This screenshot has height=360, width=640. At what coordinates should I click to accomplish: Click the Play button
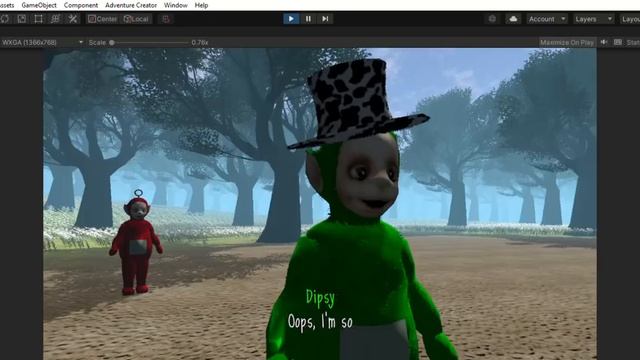click(x=291, y=19)
